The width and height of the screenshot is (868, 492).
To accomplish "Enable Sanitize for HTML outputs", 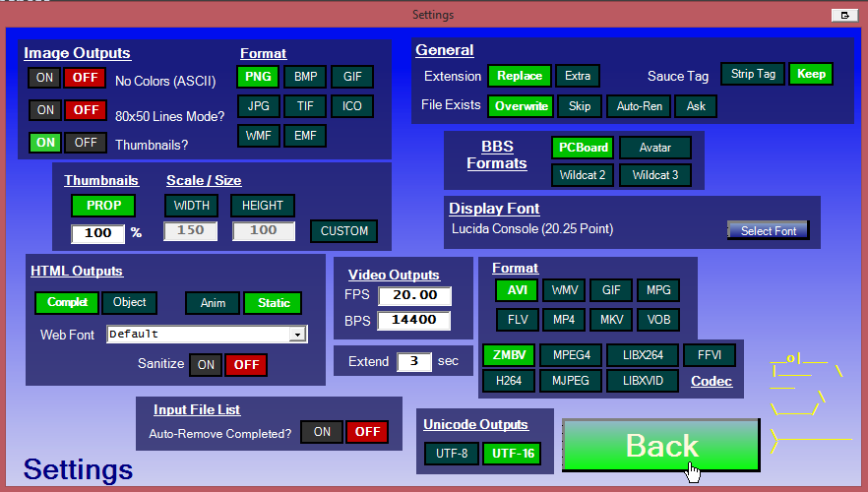I will (206, 364).
